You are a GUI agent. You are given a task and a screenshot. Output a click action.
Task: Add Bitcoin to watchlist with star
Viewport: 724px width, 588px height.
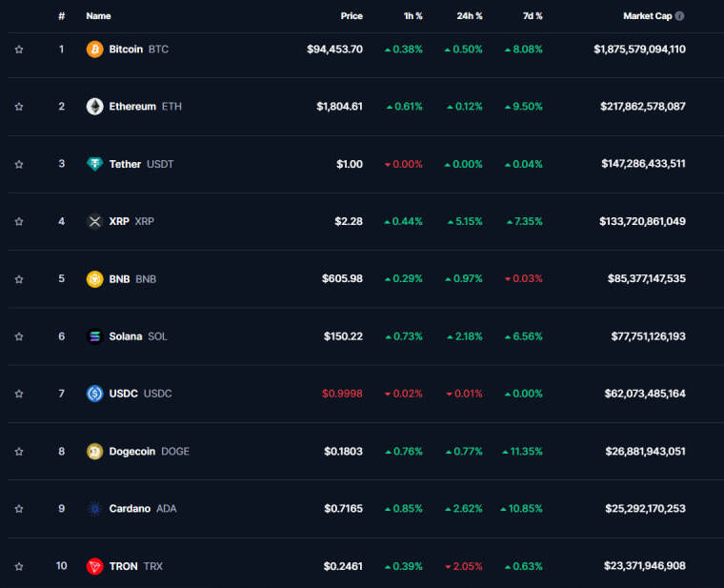click(19, 50)
